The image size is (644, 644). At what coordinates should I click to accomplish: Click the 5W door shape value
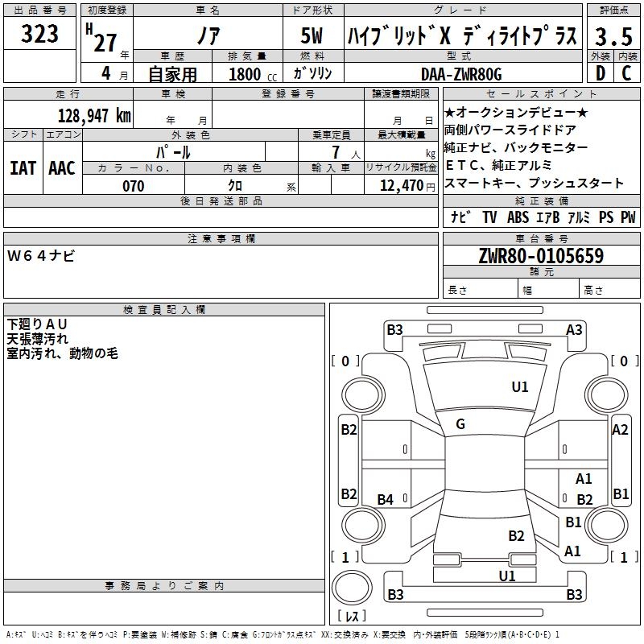point(312,35)
